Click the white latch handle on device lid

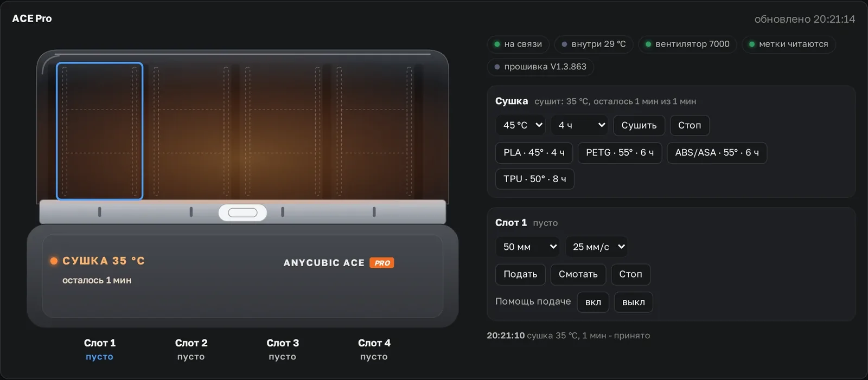[x=242, y=212]
